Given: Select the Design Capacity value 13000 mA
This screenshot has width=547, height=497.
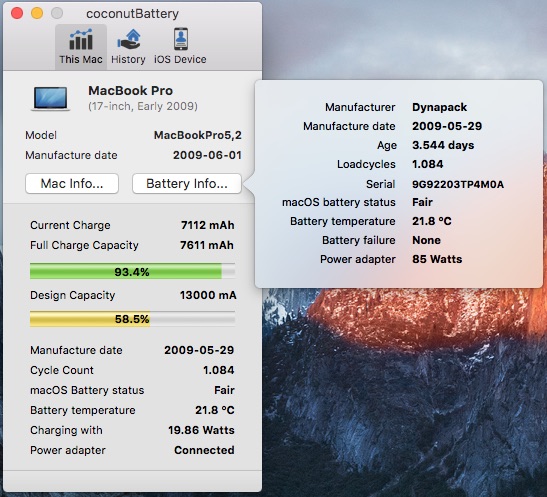Looking at the screenshot, I should [208, 295].
